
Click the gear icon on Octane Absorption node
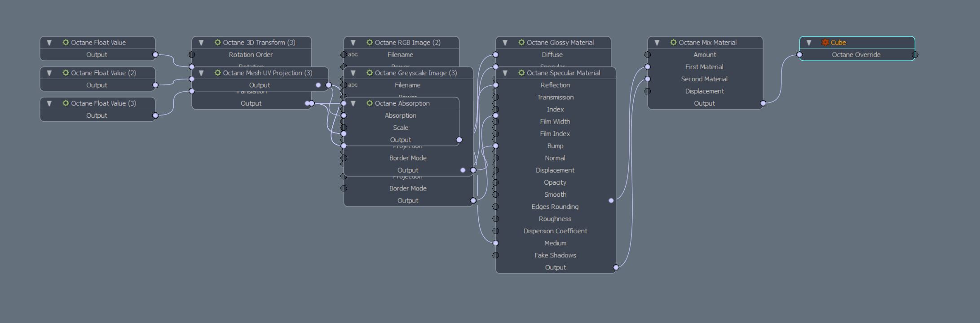tap(369, 103)
